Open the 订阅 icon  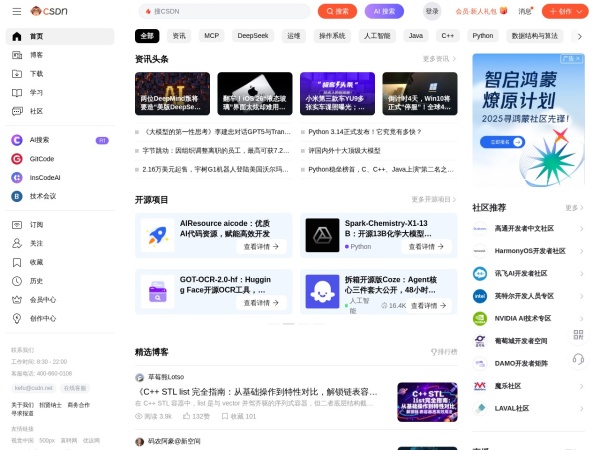point(17,225)
